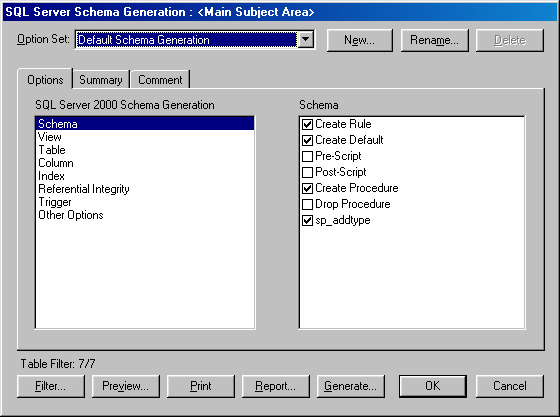This screenshot has width=560, height=417.
Task: Switch to the Summary tab
Action: click(x=101, y=80)
